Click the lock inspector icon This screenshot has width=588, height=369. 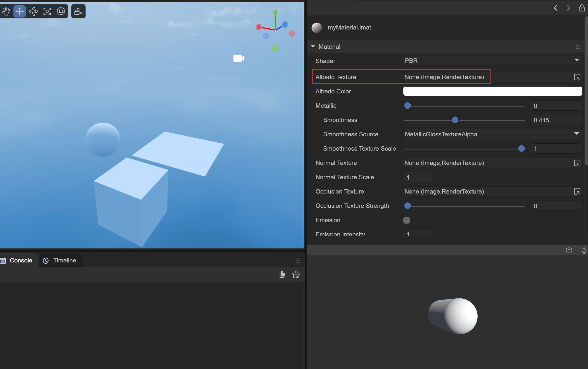[582, 8]
